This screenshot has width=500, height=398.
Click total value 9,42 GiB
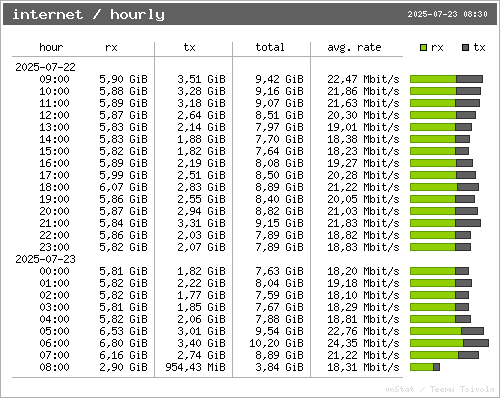pyautogui.click(x=279, y=79)
